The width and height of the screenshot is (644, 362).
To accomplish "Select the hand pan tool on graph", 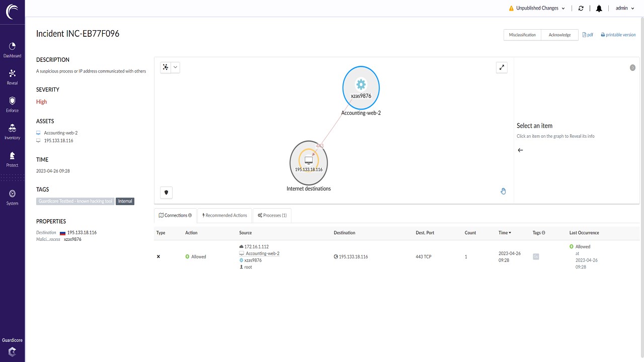I will 503,191.
